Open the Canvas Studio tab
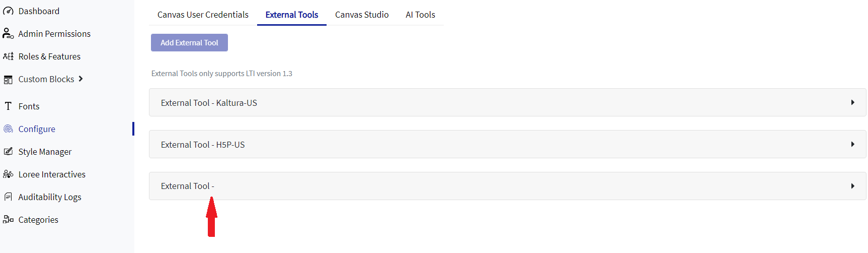868x253 pixels. point(362,15)
